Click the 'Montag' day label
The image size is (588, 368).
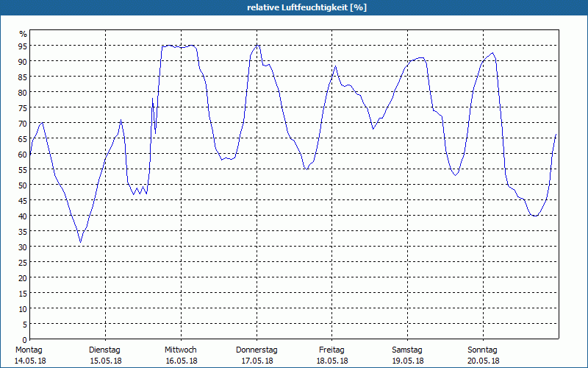(29, 350)
